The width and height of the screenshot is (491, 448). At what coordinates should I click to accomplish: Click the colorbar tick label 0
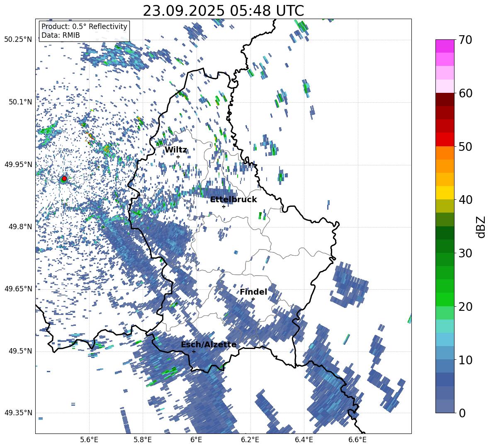tap(462, 413)
